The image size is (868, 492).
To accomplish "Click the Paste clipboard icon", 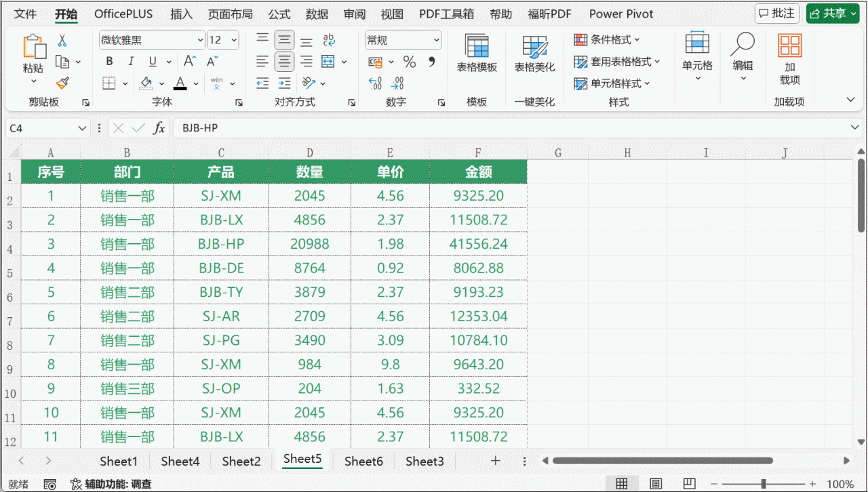I will 33,46.
